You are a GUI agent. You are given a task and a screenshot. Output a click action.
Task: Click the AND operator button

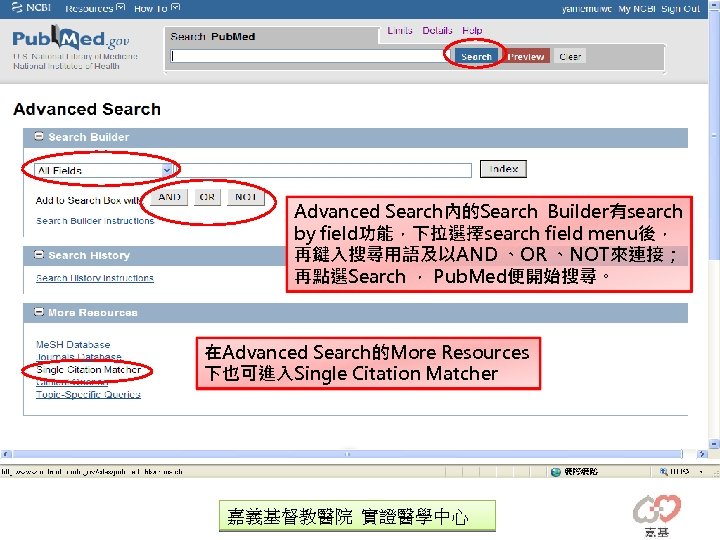point(169,197)
